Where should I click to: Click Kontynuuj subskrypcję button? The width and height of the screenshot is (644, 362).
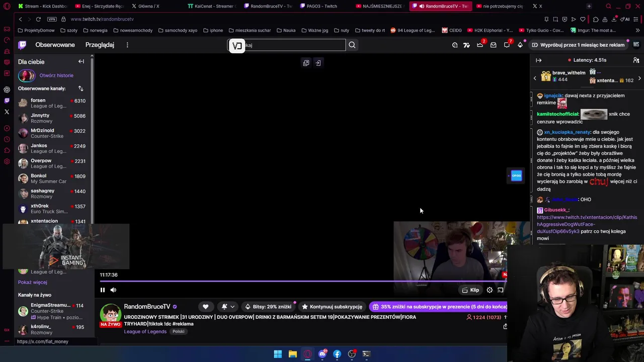[x=332, y=306]
